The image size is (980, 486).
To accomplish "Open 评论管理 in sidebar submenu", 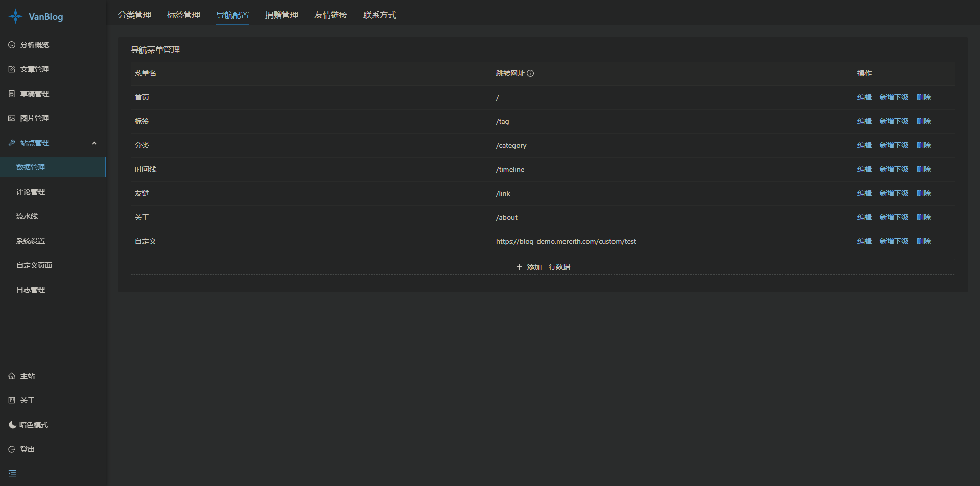I will 31,192.
